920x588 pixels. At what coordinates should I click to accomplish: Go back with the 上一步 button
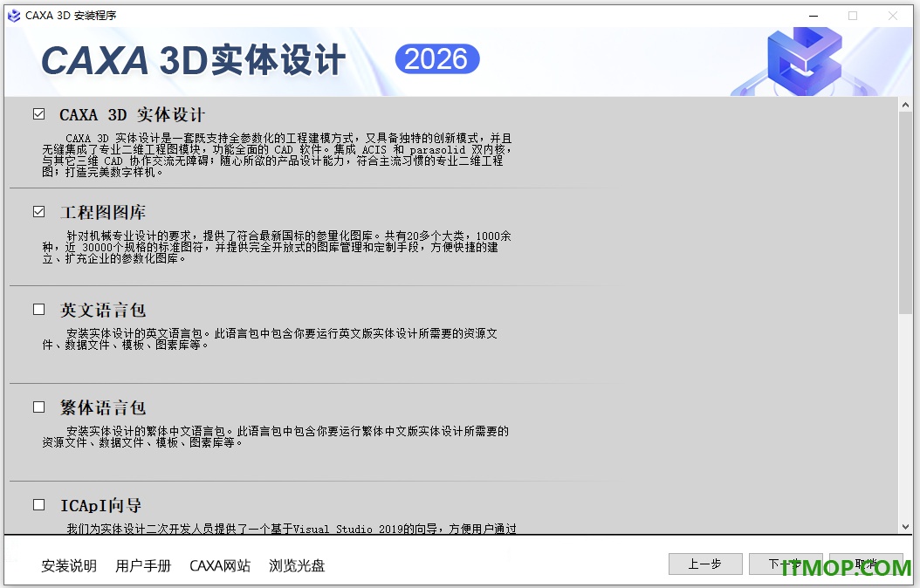pyautogui.click(x=705, y=564)
